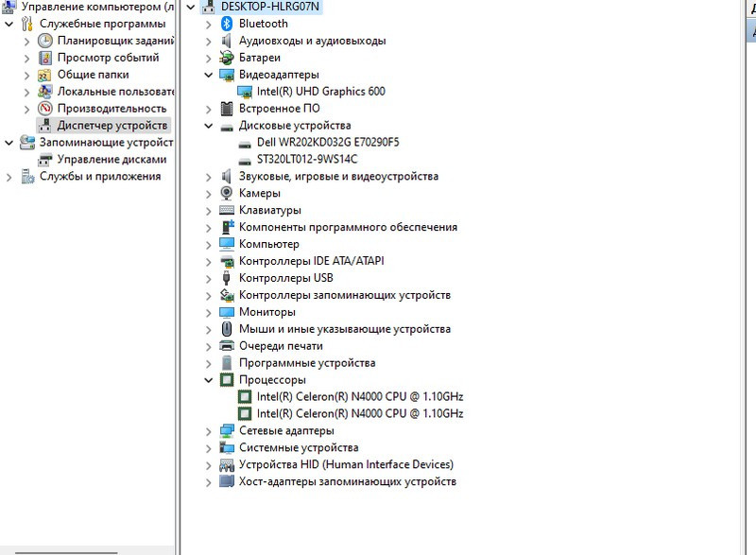
Task: Click the Камеры webcam icon
Action: [x=227, y=193]
